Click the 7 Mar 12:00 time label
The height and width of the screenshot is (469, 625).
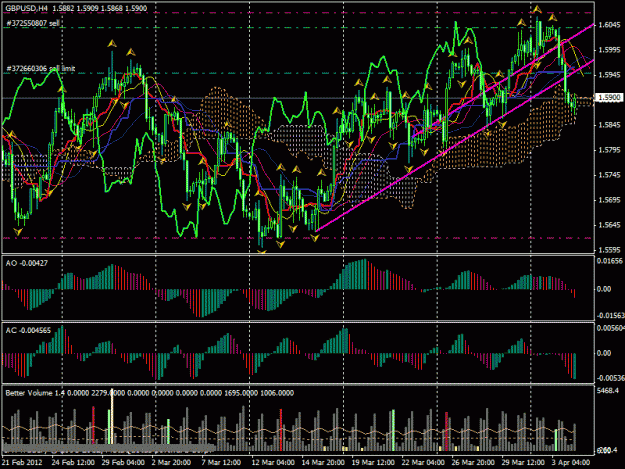(x=221, y=463)
